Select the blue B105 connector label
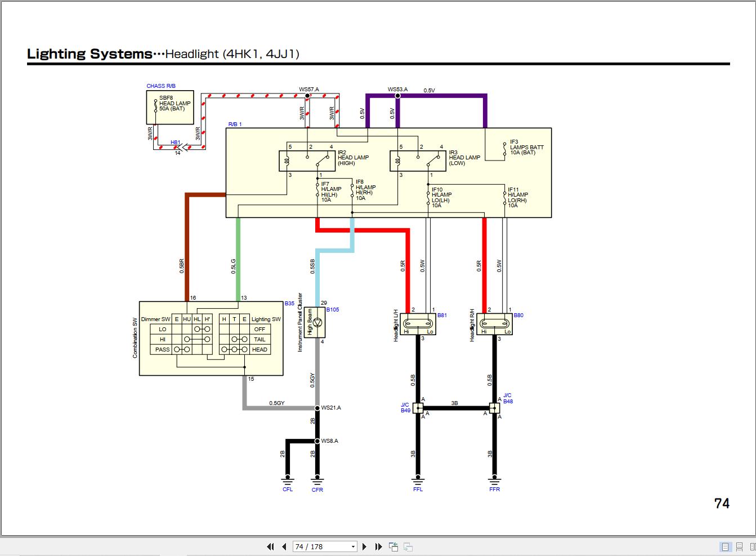Screen dimensions: 756x556 [332, 310]
